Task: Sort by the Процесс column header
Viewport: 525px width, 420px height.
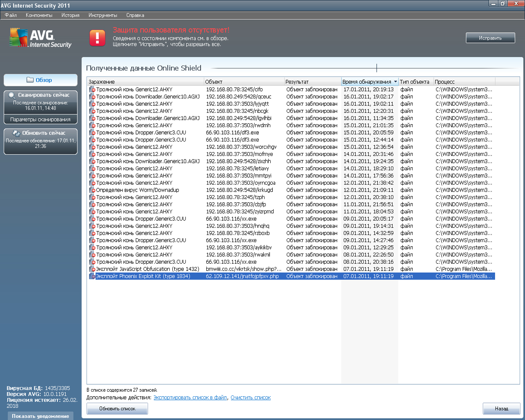Action: coord(464,82)
